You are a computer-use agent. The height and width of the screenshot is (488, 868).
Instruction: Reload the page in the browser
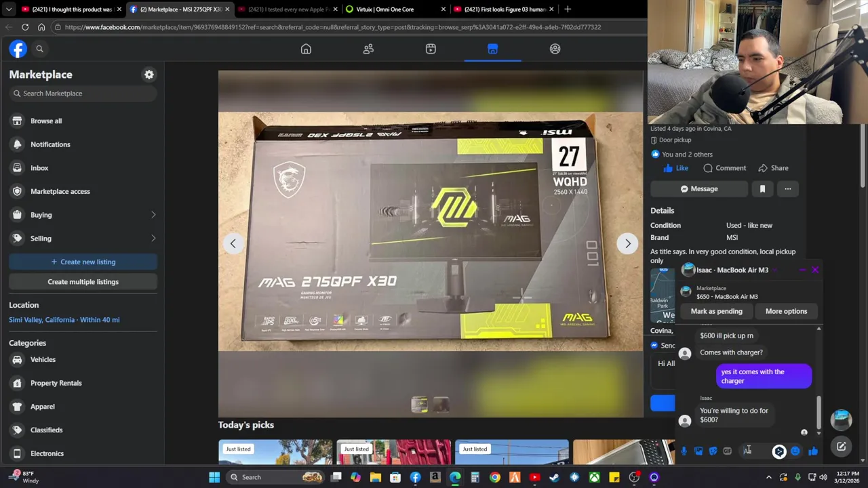25,27
